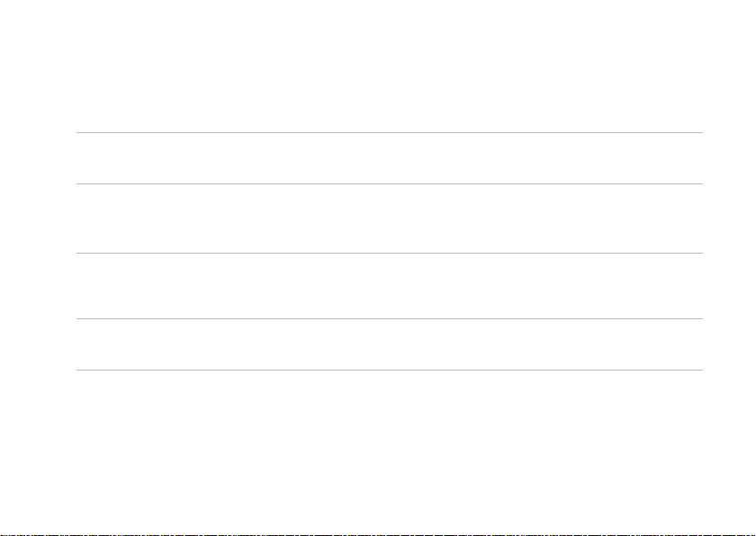The height and width of the screenshot is (536, 756).
Task: Click the third horizontal divider line
Action: pyautogui.click(x=390, y=253)
